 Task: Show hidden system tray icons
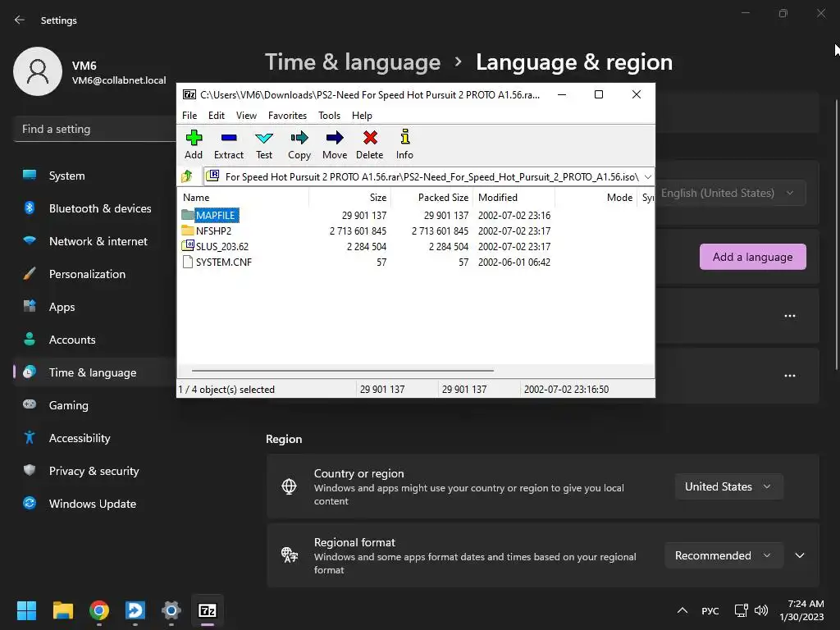682,610
